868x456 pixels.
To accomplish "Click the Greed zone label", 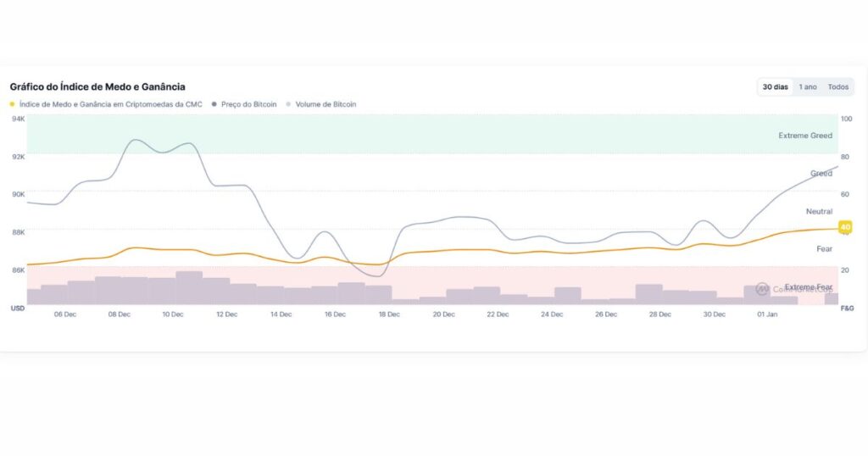I will coord(821,174).
